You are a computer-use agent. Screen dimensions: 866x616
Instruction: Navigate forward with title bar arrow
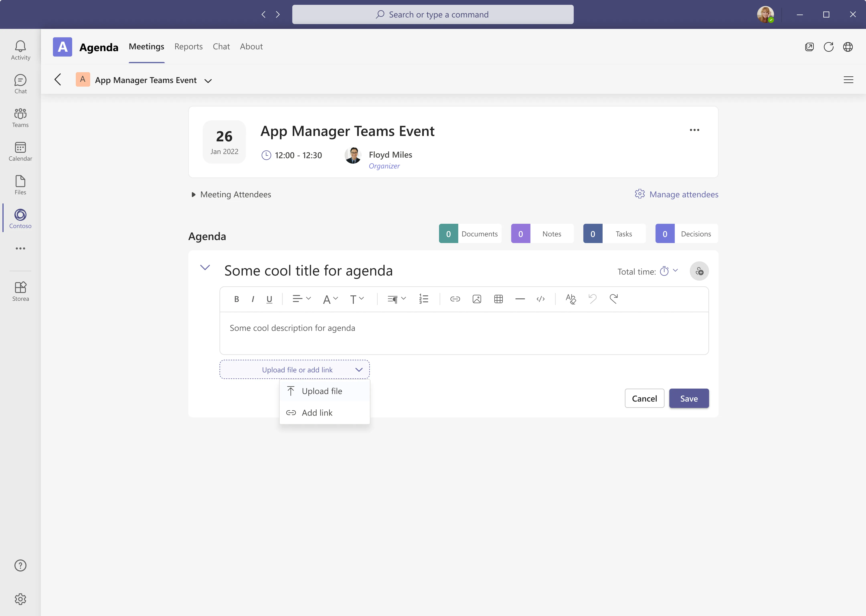click(x=278, y=14)
